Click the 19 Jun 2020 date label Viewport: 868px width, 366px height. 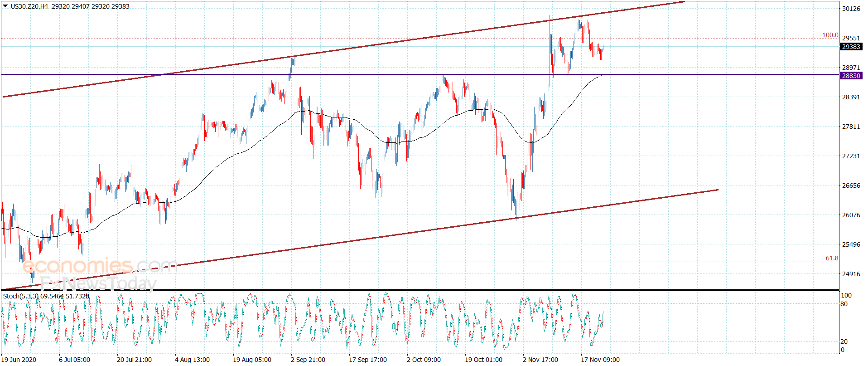[19, 360]
